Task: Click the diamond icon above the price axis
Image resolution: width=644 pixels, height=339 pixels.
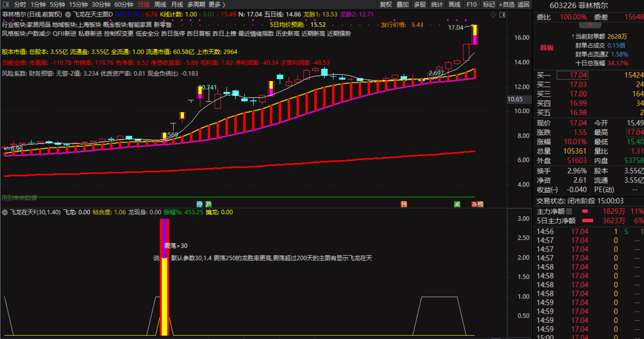Action: (493, 15)
